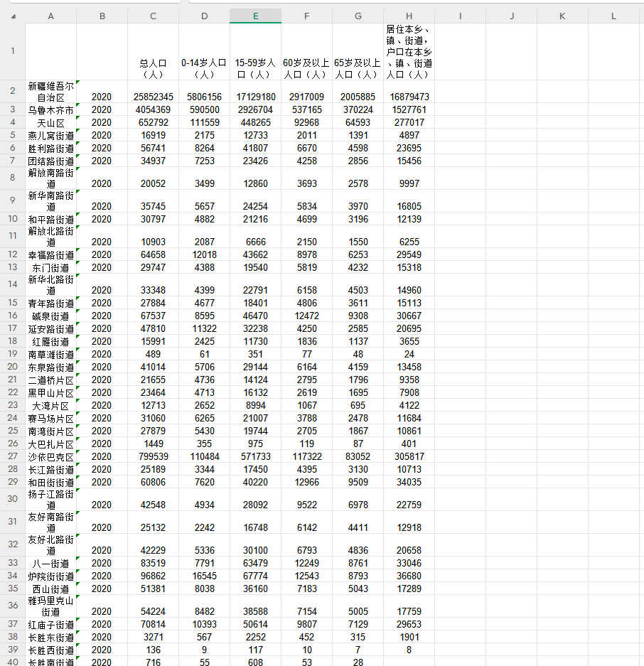Click the value 83052 in column G

click(x=358, y=456)
